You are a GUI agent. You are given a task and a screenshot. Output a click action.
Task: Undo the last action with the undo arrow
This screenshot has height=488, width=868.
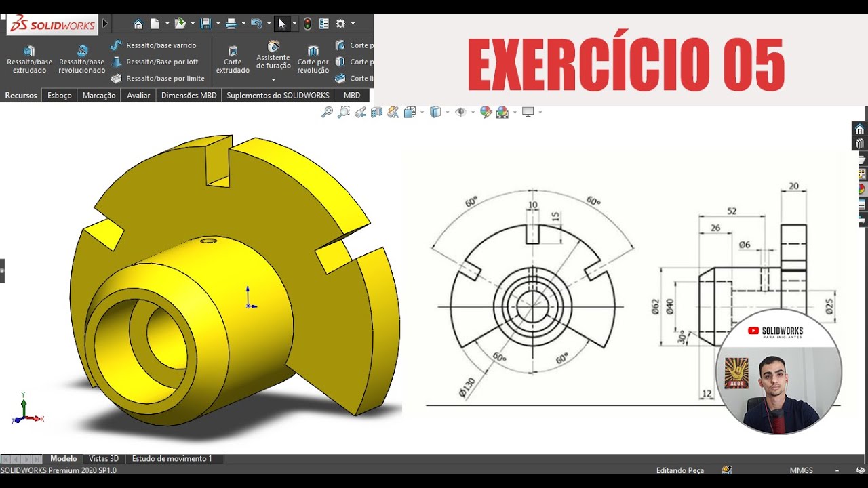[x=256, y=24]
